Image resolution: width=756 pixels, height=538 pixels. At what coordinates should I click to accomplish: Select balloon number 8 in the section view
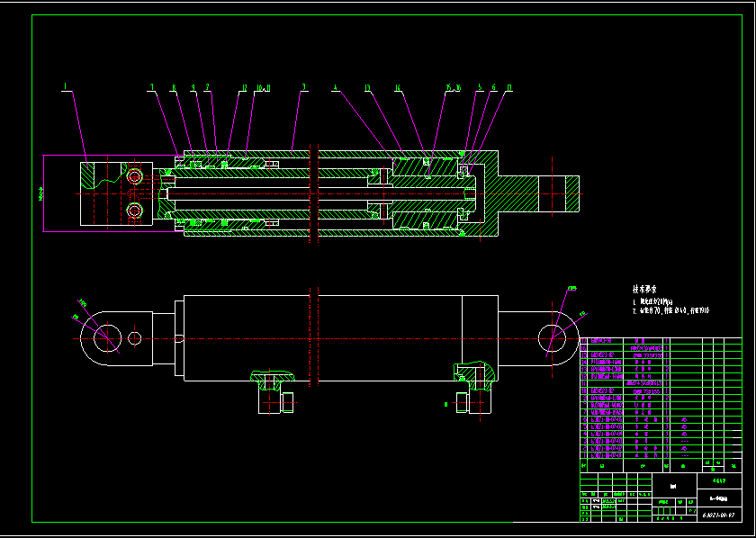click(x=174, y=87)
